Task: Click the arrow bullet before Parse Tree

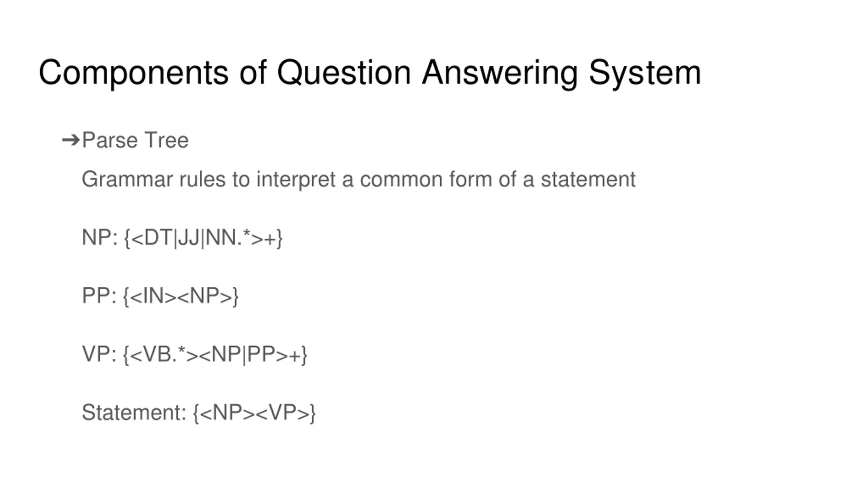Action: pyautogui.click(x=71, y=140)
